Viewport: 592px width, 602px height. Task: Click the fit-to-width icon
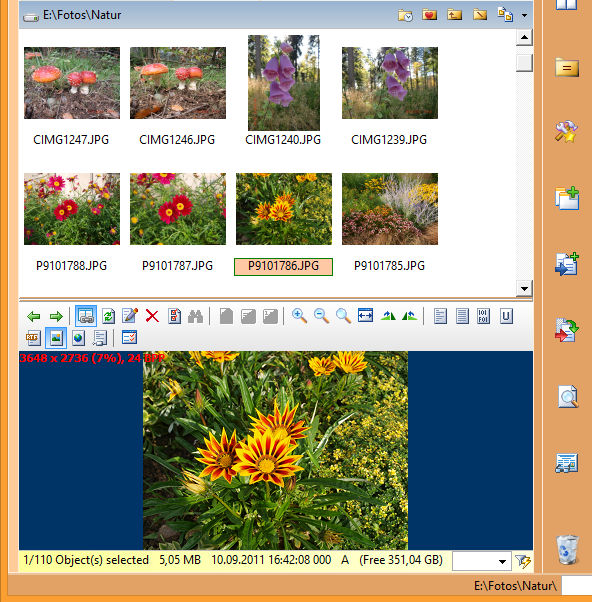[x=365, y=316]
